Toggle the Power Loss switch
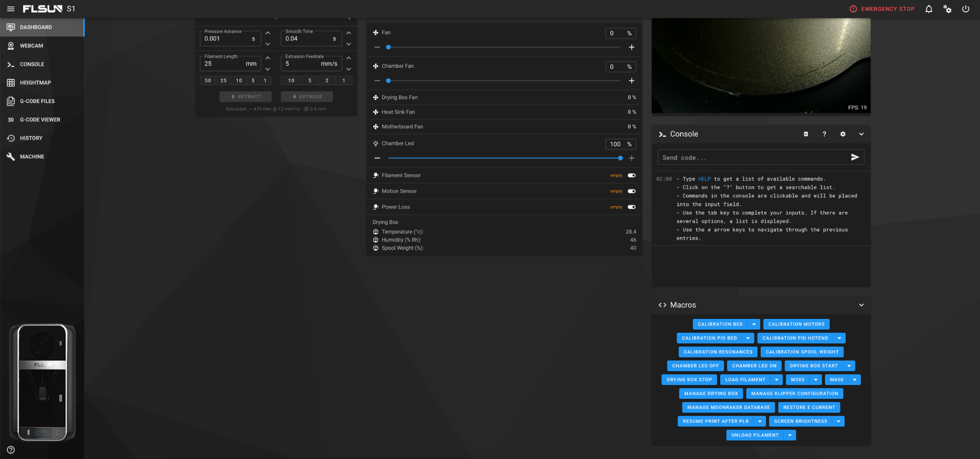The width and height of the screenshot is (980, 459). point(632,207)
